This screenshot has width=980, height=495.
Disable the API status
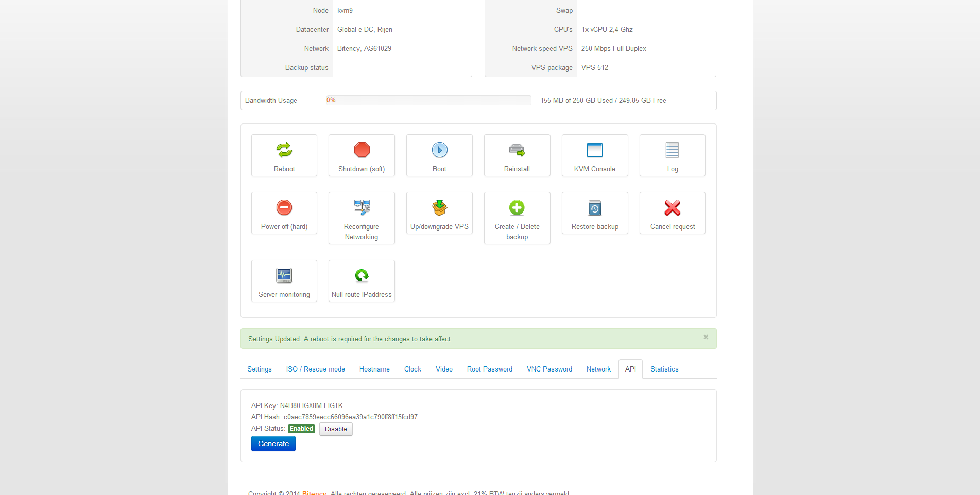click(336, 429)
